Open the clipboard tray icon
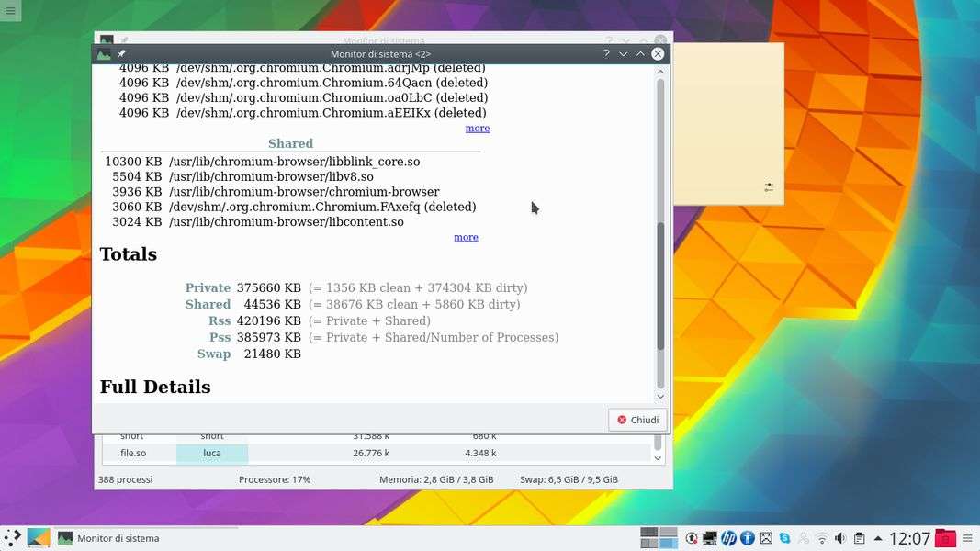The height and width of the screenshot is (551, 980). point(859,538)
